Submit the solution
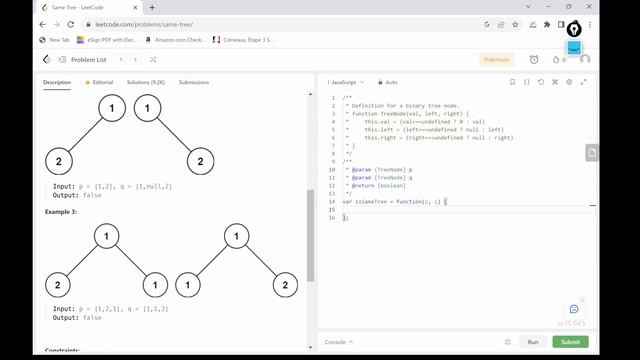 click(570, 342)
